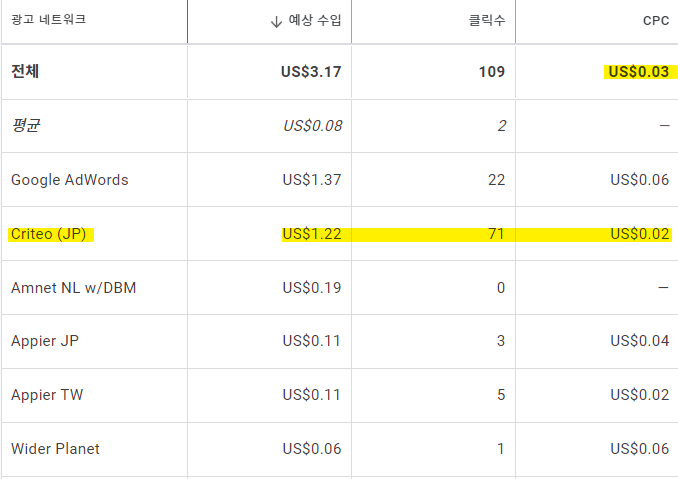Select the 평균 row label
Image resolution: width=678 pixels, height=479 pixels.
[x=26, y=125]
